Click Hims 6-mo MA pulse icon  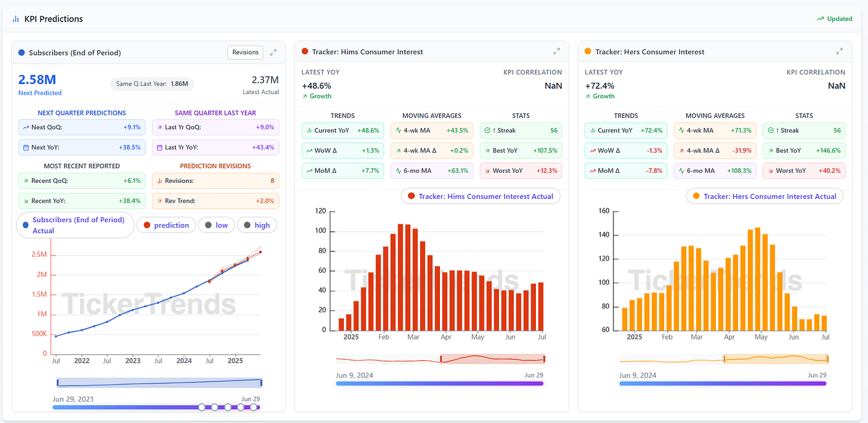point(398,171)
